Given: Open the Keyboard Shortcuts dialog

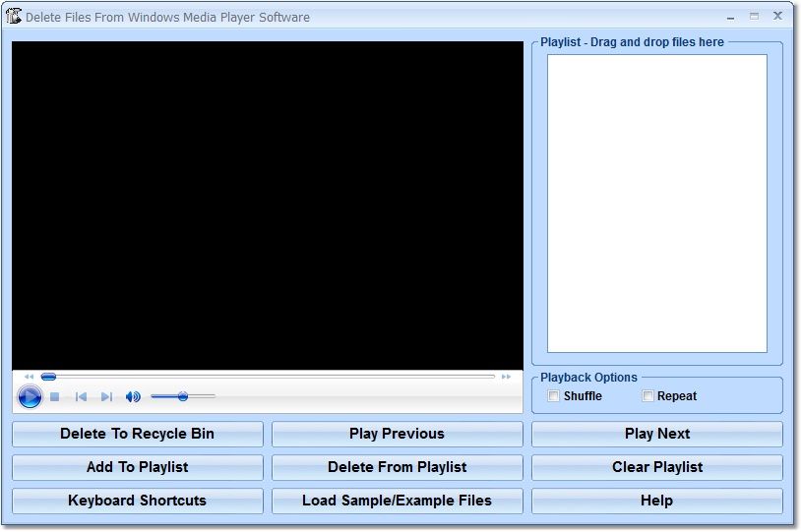Looking at the screenshot, I should pyautogui.click(x=138, y=501).
